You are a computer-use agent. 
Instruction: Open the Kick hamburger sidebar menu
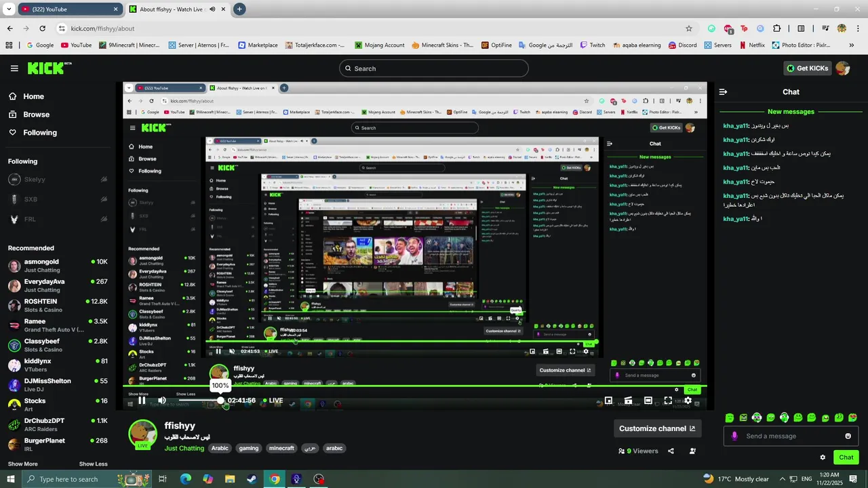14,68
